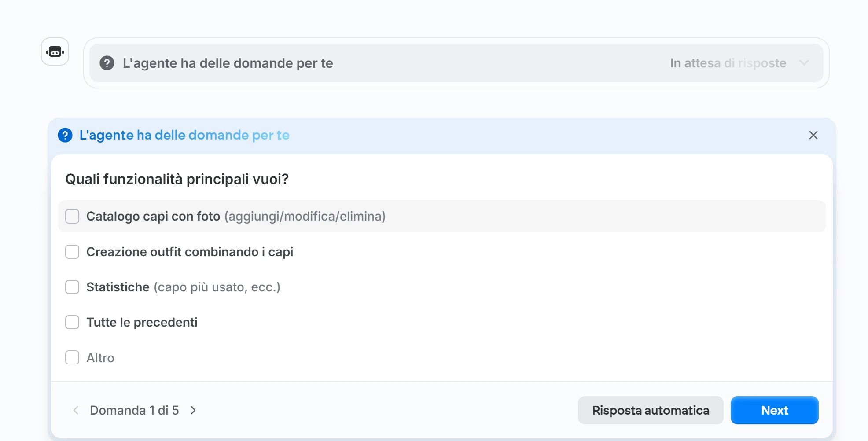Image resolution: width=868 pixels, height=441 pixels.
Task: Tick the Altro checkbox
Action: point(72,357)
